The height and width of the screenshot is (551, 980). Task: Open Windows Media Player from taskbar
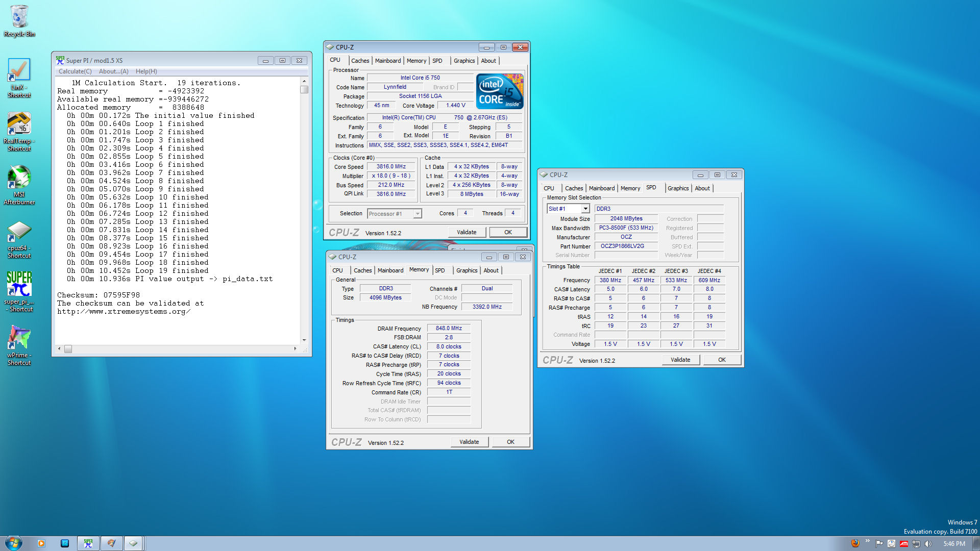[41, 543]
